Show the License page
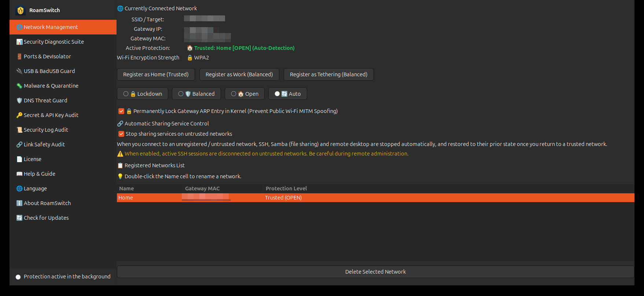 [x=63, y=159]
